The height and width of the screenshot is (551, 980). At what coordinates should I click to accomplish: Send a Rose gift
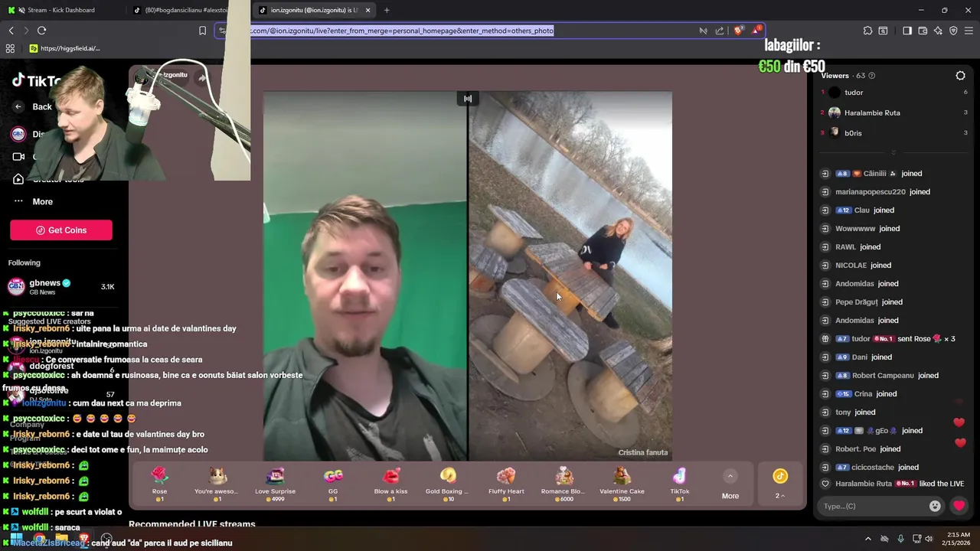click(159, 483)
